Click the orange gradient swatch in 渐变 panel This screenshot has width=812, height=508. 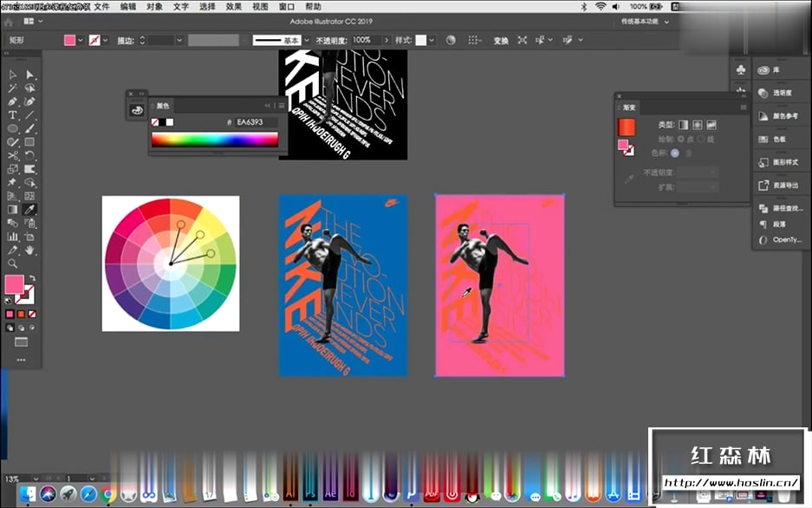(x=626, y=127)
